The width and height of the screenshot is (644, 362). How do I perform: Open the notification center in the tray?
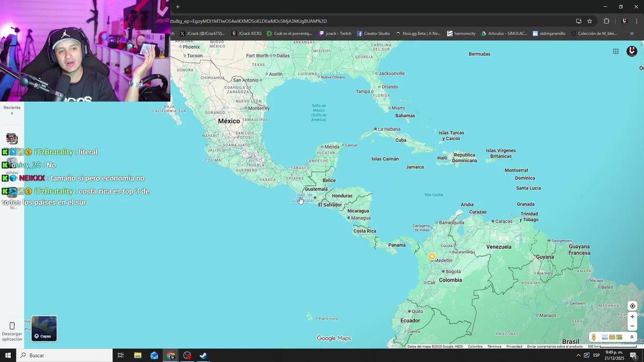coord(633,355)
